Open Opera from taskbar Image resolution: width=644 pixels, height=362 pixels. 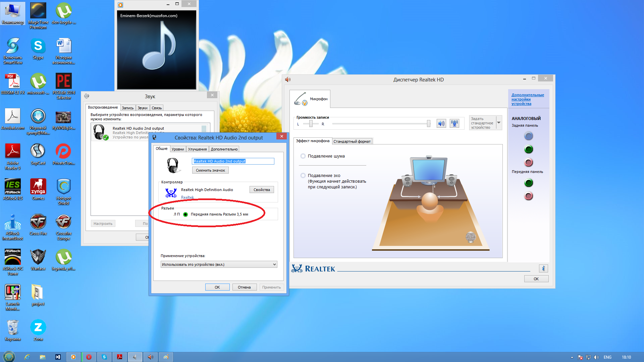[x=89, y=357]
